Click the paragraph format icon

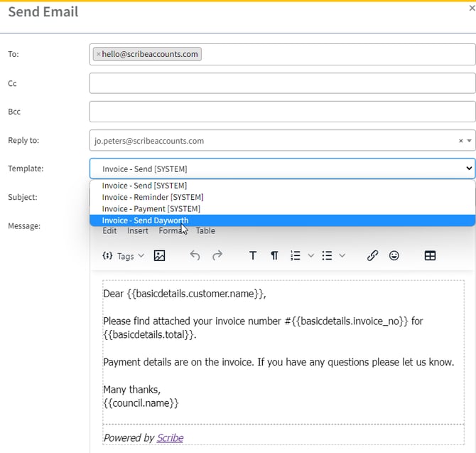click(274, 256)
